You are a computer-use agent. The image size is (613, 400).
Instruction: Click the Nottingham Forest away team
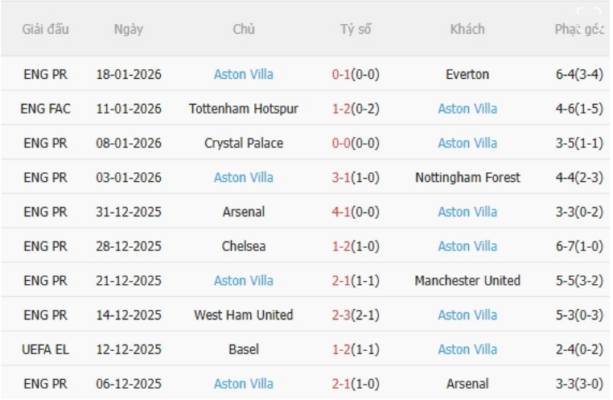(x=467, y=178)
